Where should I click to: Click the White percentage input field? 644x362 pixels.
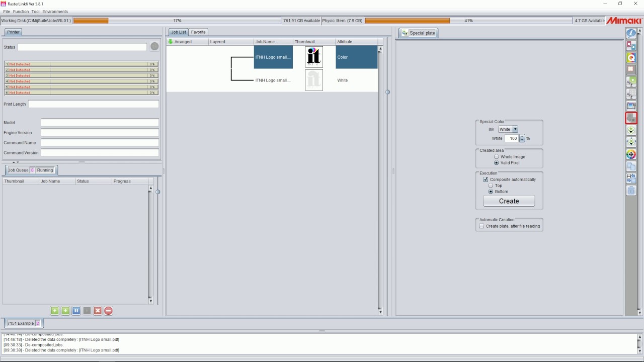[511, 138]
